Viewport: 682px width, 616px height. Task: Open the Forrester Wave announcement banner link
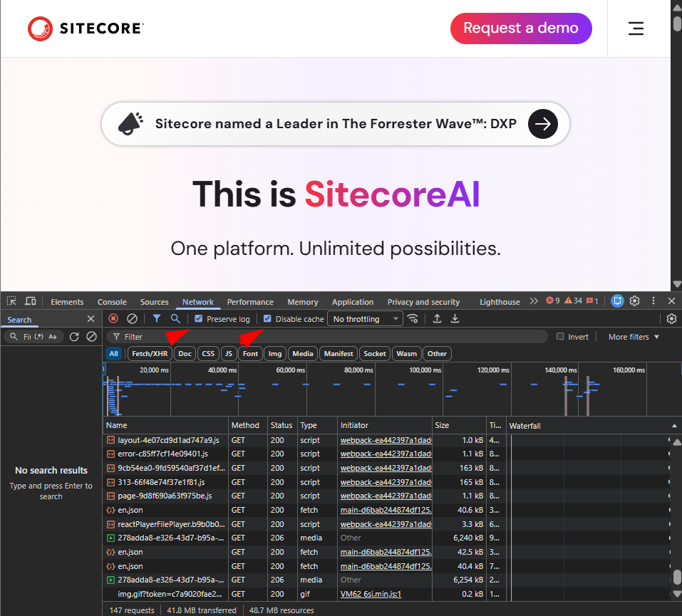coord(335,124)
